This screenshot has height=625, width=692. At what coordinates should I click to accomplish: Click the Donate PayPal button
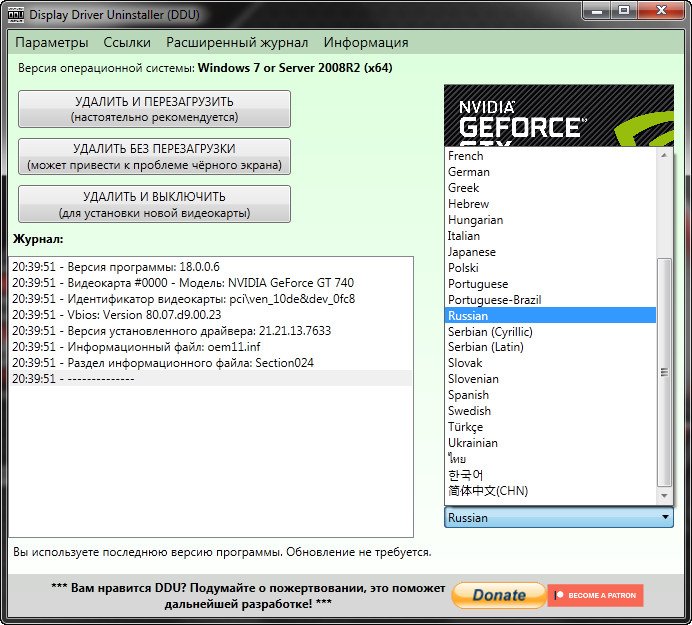498,595
